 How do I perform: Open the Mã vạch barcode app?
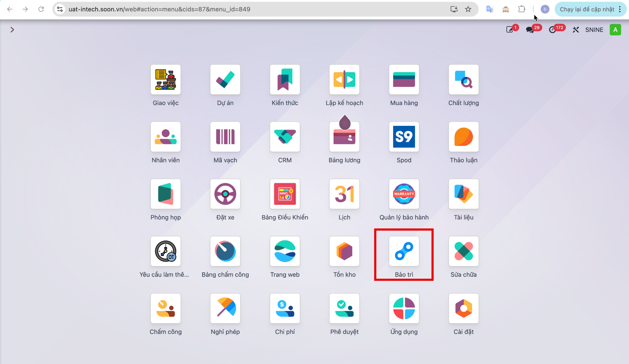click(x=225, y=137)
